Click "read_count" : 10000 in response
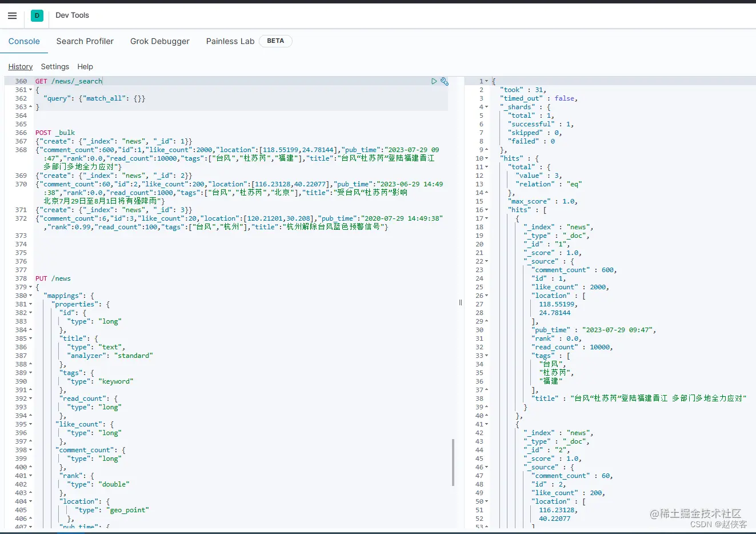The height and width of the screenshot is (534, 756). point(572,347)
